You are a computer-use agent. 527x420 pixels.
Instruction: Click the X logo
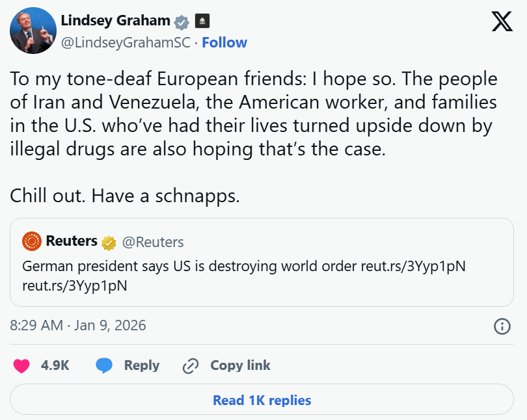(502, 21)
